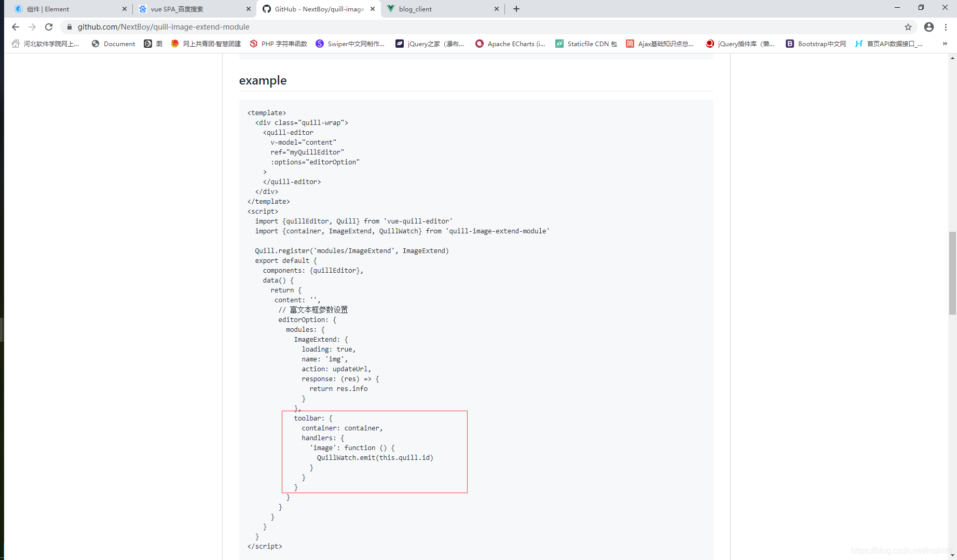The width and height of the screenshot is (957, 560).
Task: Go forward one page
Action: 32,27
